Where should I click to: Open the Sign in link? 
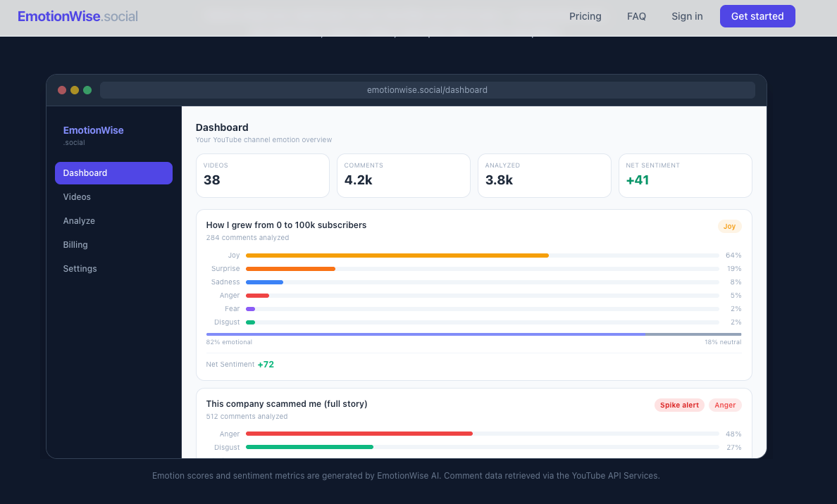click(687, 15)
